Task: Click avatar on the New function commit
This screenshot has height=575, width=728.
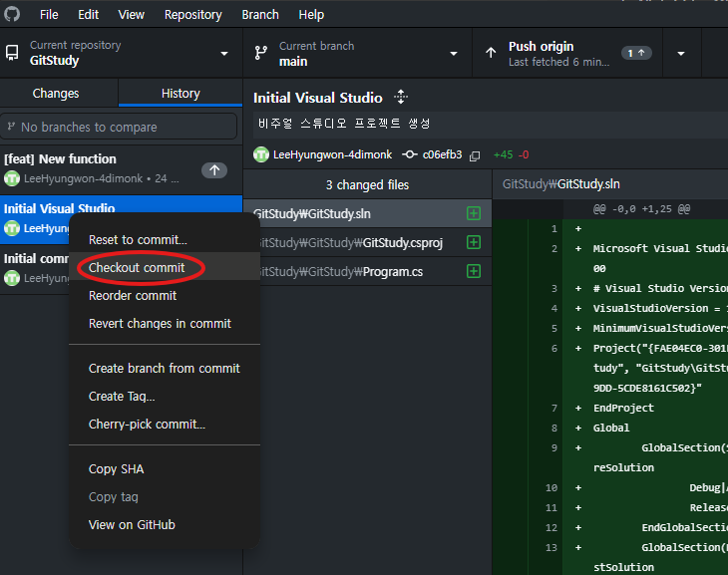Action: pyautogui.click(x=12, y=178)
